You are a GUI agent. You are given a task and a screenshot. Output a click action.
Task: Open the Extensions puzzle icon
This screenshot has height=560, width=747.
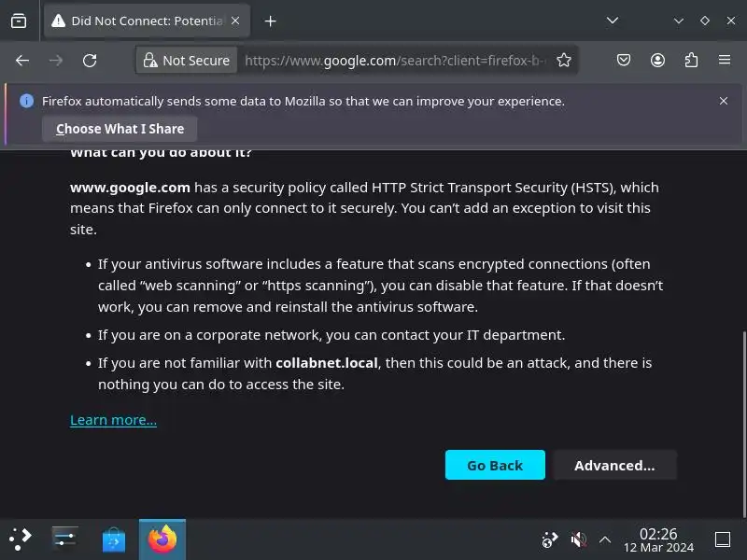click(691, 61)
